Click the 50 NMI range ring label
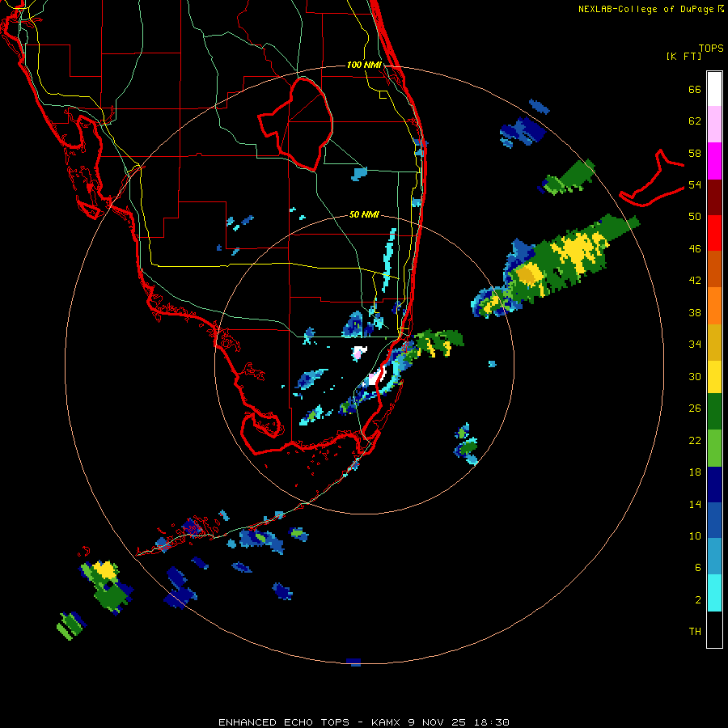The height and width of the screenshot is (728, 728). (364, 214)
